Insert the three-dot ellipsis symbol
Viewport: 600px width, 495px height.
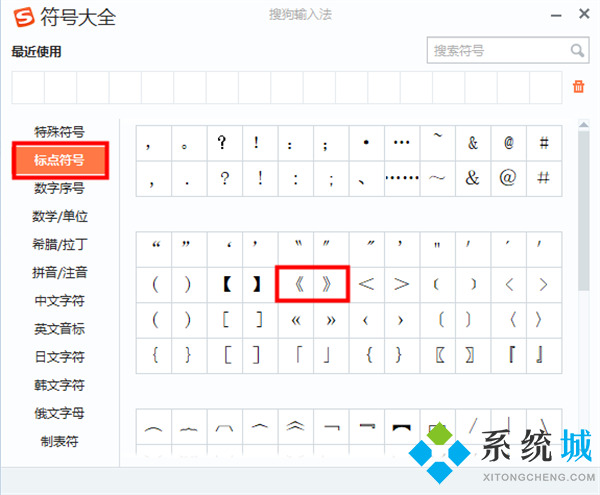(402, 143)
